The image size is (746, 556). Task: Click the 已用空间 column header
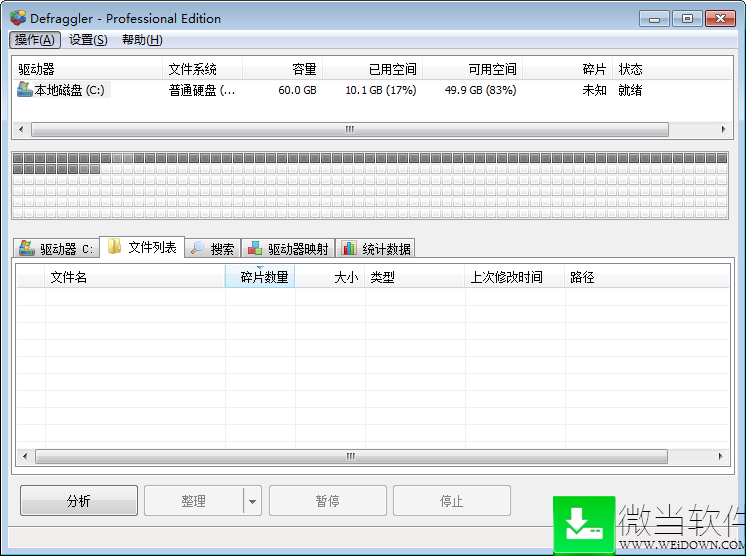[x=373, y=69]
